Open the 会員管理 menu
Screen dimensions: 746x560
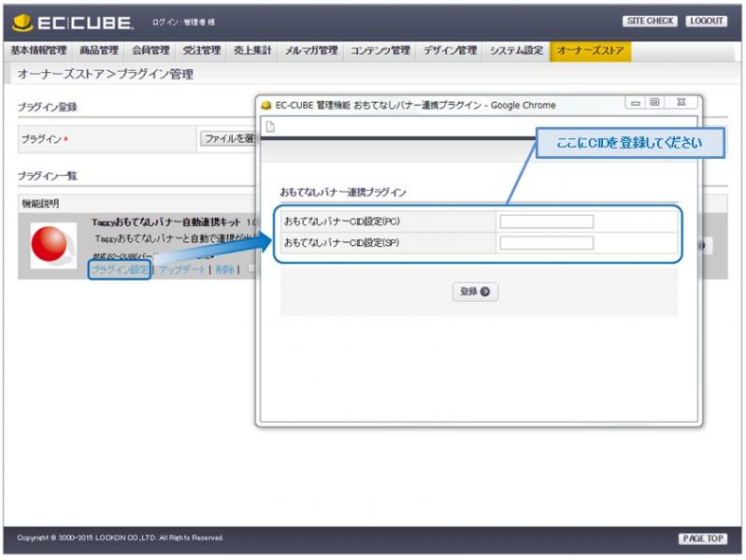pos(151,50)
